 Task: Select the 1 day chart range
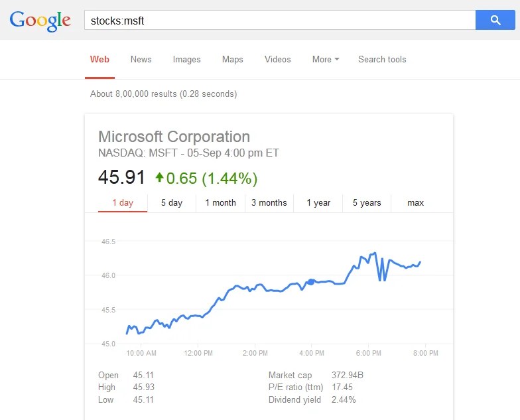[123, 203]
